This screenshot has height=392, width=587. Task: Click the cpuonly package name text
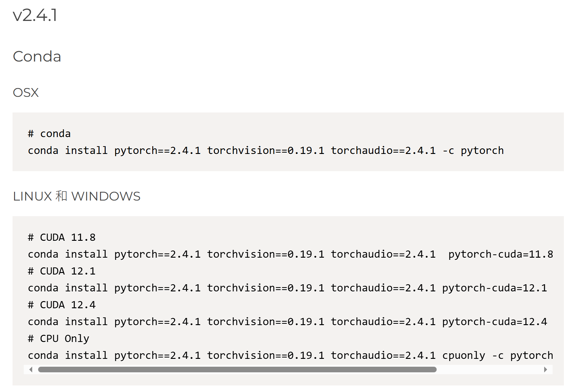[464, 355]
